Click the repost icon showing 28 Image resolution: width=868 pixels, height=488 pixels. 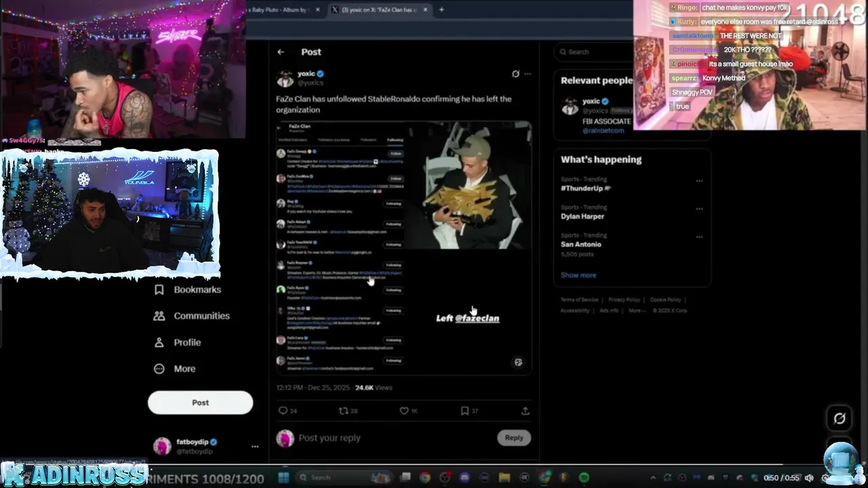(343, 411)
